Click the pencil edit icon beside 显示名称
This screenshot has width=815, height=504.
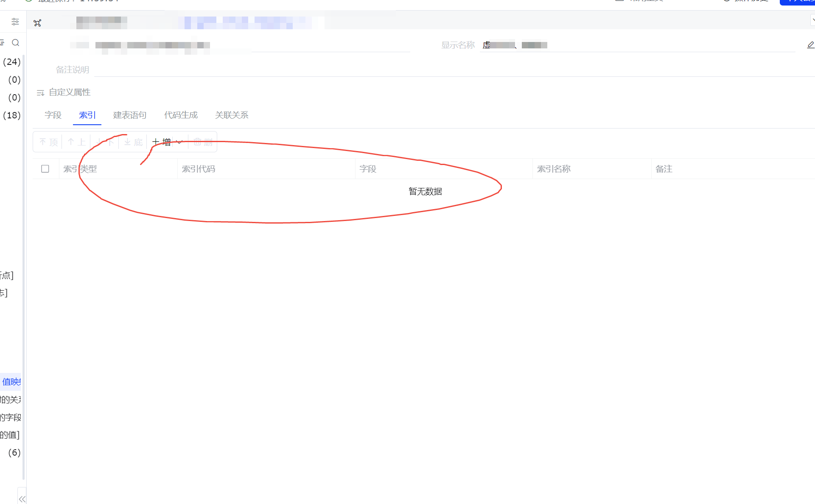point(810,45)
